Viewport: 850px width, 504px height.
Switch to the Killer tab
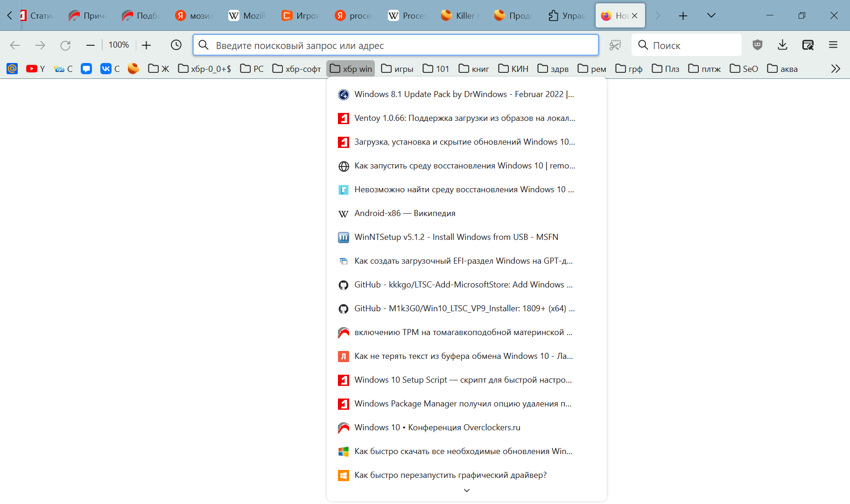[460, 16]
